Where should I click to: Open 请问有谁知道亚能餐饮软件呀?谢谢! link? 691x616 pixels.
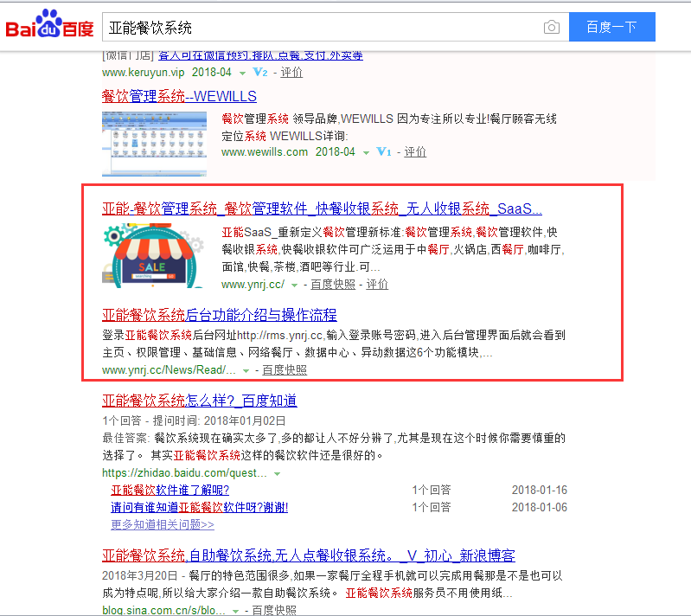pos(199,507)
